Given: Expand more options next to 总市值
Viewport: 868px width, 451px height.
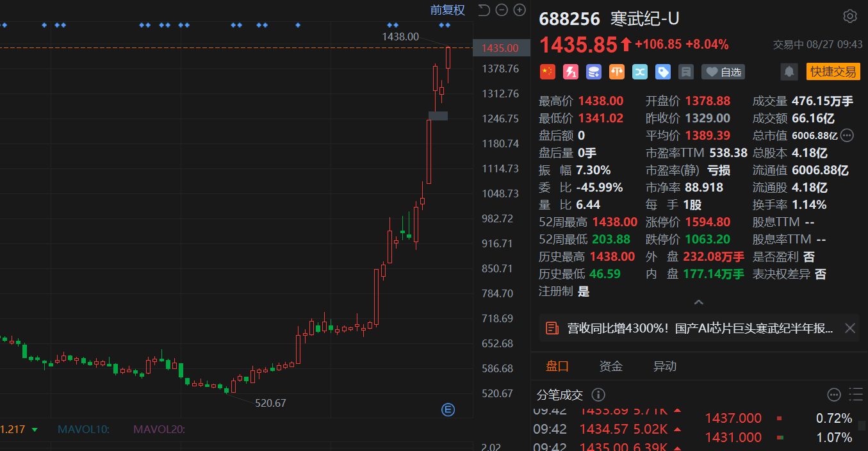Looking at the screenshot, I should pyautogui.click(x=847, y=135).
